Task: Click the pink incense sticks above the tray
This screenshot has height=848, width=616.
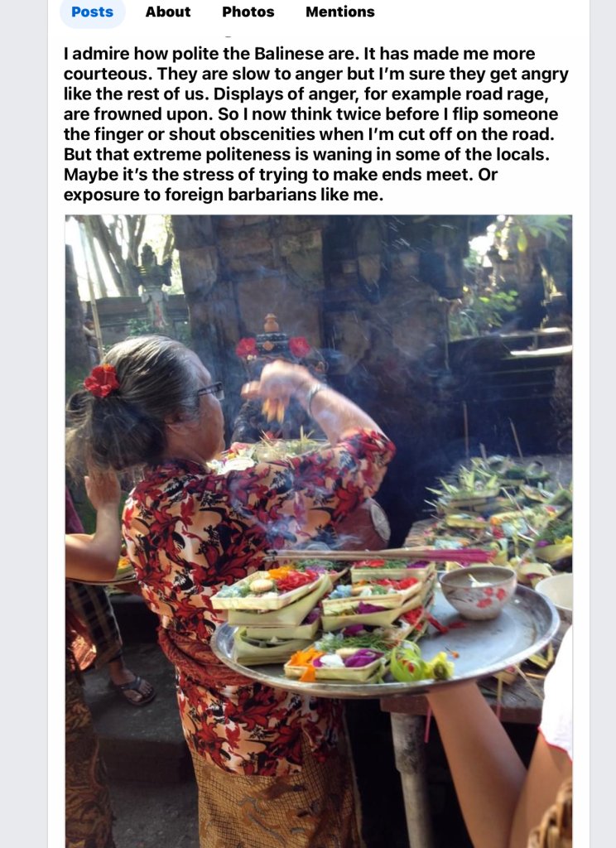Action: (378, 555)
